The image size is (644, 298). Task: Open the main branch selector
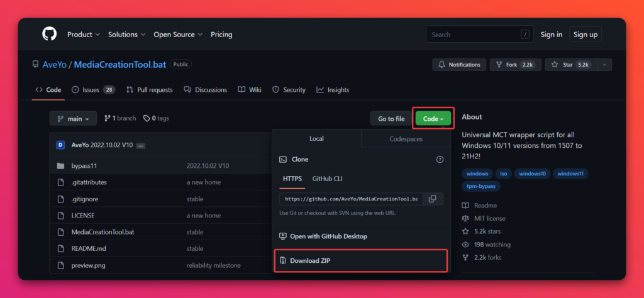[73, 118]
